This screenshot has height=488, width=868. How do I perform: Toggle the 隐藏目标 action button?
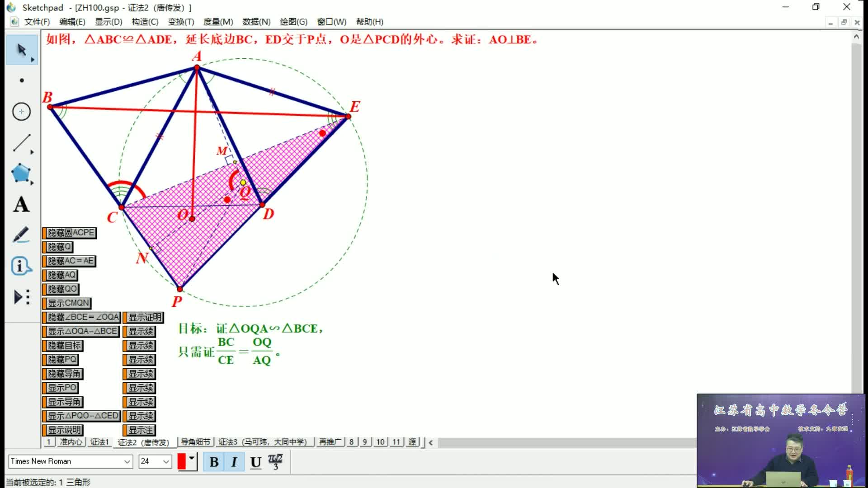pyautogui.click(x=64, y=346)
